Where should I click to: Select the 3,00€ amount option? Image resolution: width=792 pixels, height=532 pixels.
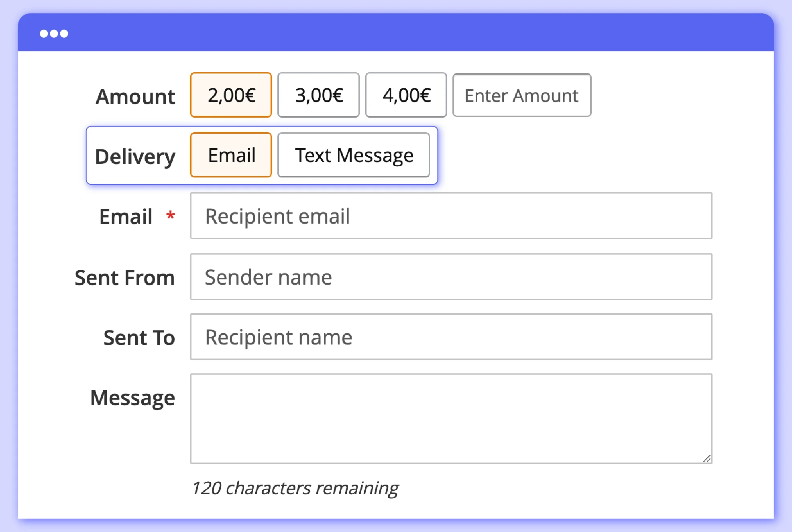coord(318,95)
